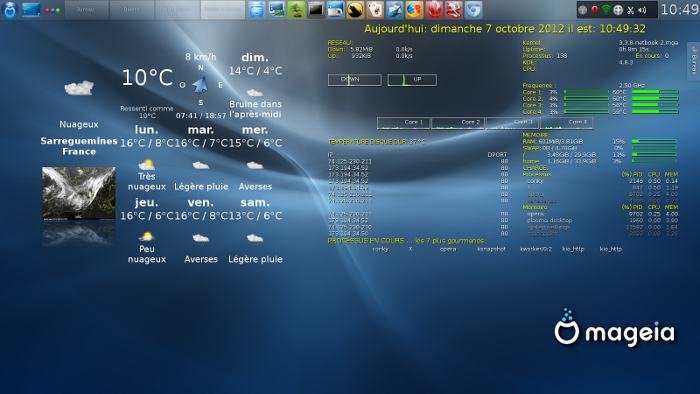Open the Dolphin file manager launcher
This screenshot has height=394, width=700.
[257, 10]
